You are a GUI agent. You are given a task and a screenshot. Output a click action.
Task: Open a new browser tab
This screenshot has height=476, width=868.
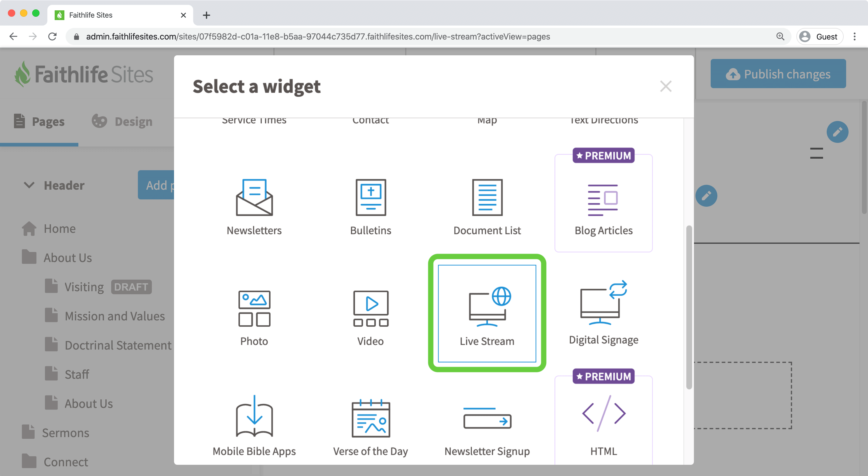[x=206, y=15]
